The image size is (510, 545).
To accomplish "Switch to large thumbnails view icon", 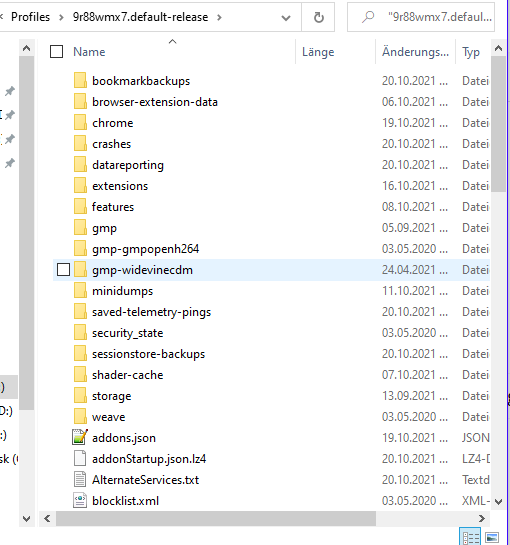I will pyautogui.click(x=492, y=537).
